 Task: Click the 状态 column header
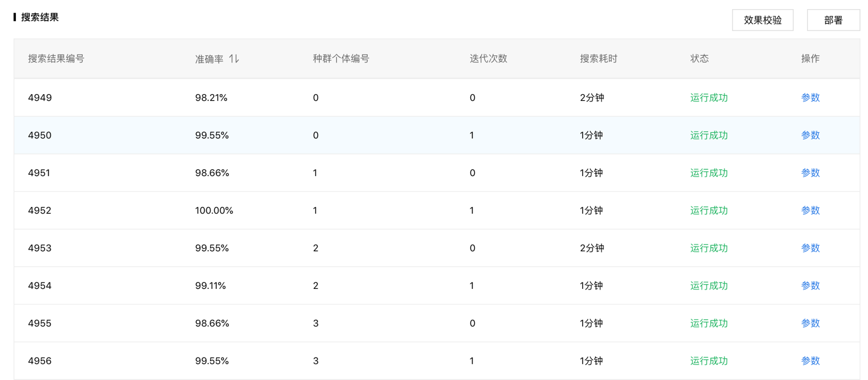699,59
